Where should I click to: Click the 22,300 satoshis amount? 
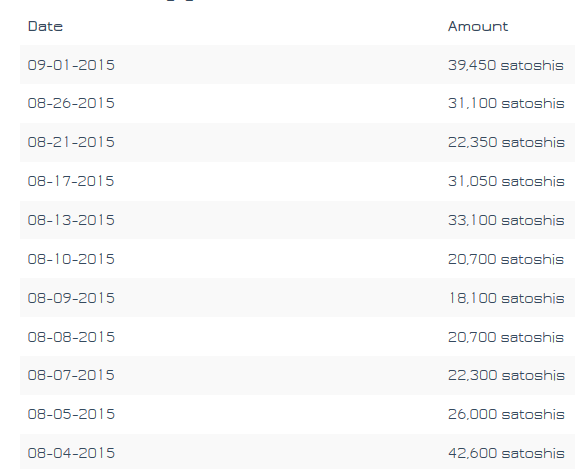(506, 375)
